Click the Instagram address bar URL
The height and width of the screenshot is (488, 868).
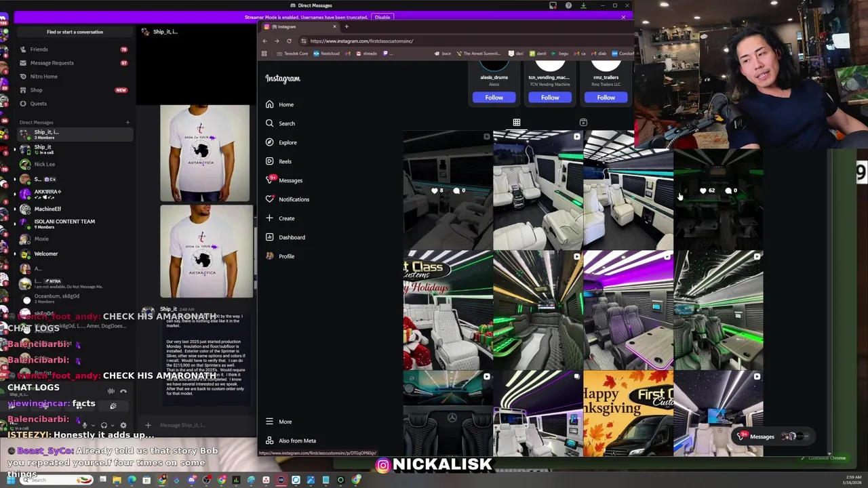[361, 41]
